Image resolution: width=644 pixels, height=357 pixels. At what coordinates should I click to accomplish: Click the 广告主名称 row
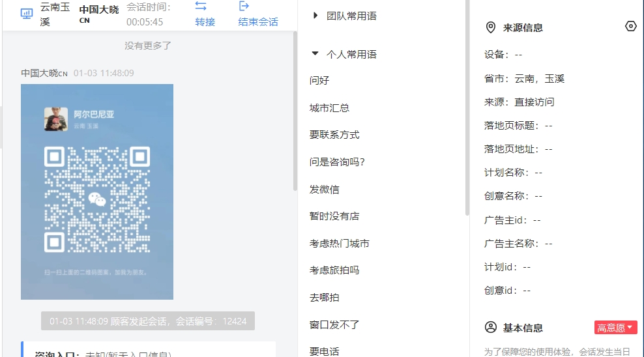coord(518,244)
